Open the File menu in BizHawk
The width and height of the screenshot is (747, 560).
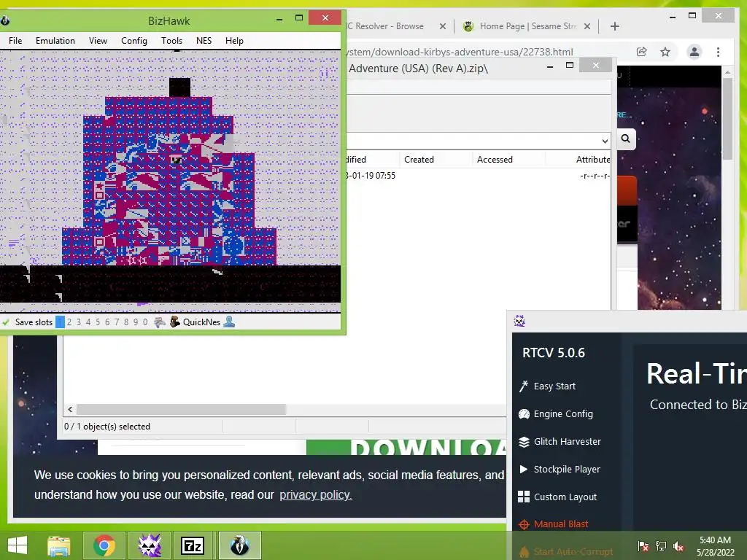[x=15, y=41]
